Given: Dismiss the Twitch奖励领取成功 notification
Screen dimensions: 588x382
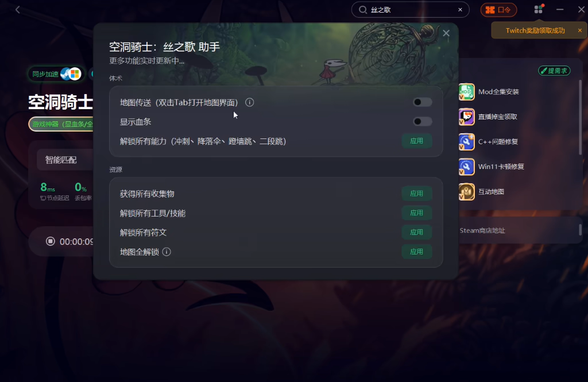Looking at the screenshot, I should tap(580, 30).
